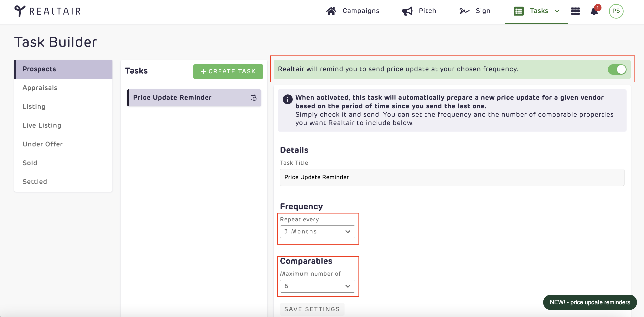Click the Pitch megaphone icon

click(407, 11)
